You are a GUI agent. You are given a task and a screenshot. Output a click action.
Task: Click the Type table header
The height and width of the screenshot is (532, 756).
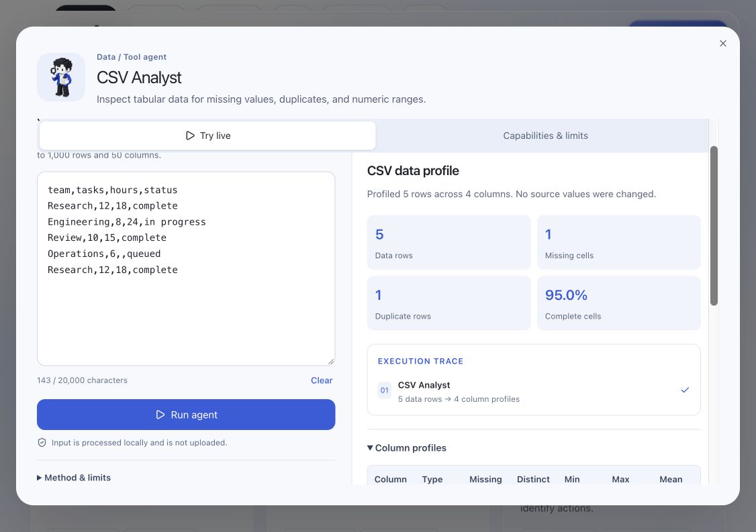click(432, 479)
